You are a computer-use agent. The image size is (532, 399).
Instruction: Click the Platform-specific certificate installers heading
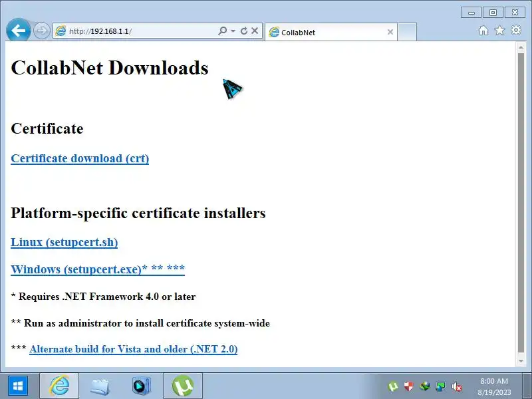[x=138, y=213]
